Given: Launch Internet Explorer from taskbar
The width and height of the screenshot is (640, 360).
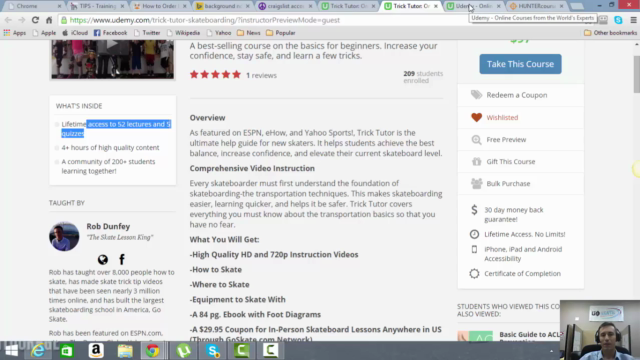Looking at the screenshot, I should tap(38, 351).
